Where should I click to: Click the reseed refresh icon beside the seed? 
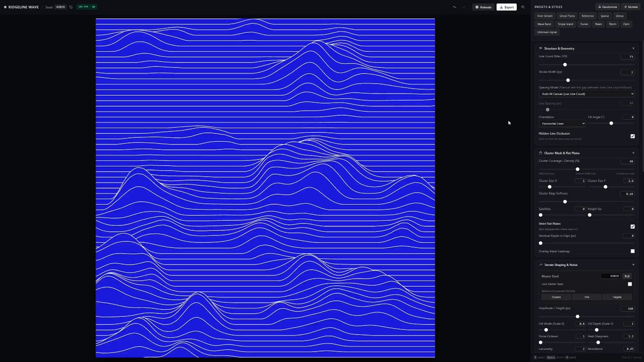(71, 7)
